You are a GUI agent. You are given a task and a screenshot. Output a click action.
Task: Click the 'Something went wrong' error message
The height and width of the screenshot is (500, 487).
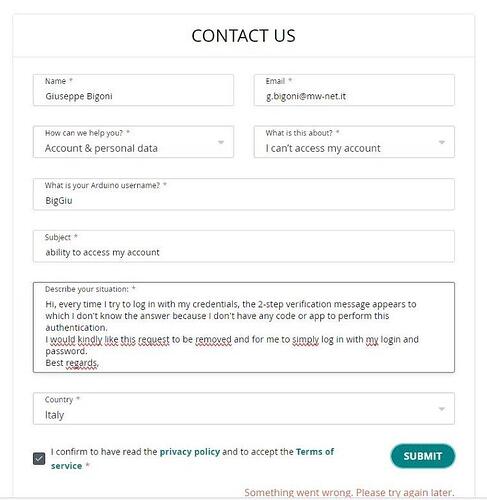coord(349,492)
